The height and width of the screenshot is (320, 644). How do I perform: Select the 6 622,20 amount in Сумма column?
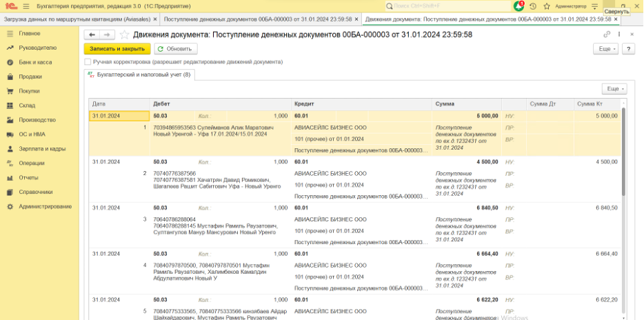(487, 300)
